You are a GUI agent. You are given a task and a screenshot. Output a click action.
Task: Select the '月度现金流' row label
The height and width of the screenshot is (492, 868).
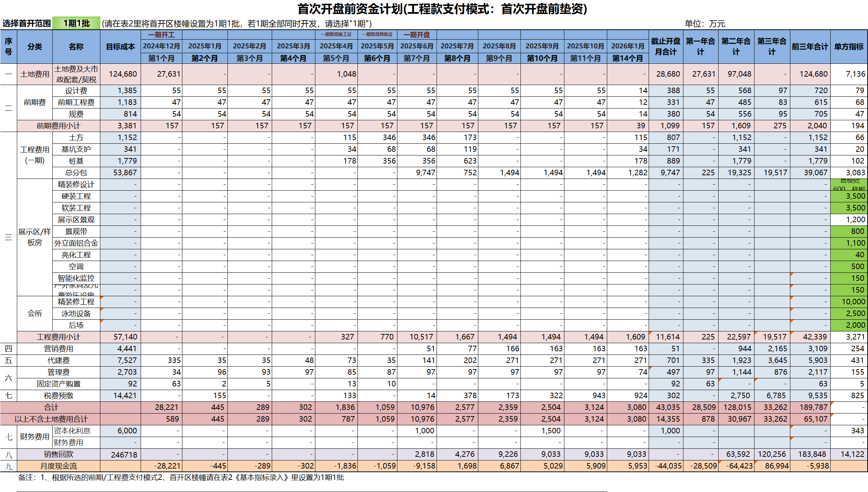(x=58, y=466)
